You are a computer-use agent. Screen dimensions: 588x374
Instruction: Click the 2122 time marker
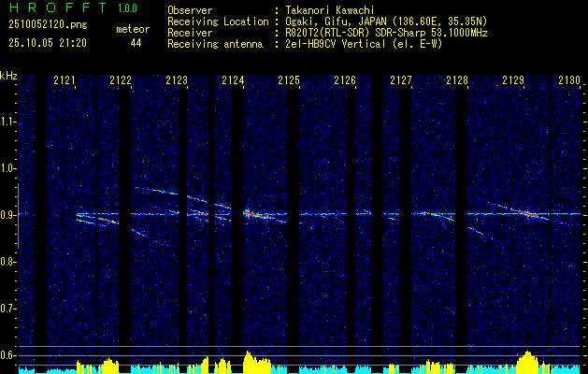pyautogui.click(x=121, y=79)
